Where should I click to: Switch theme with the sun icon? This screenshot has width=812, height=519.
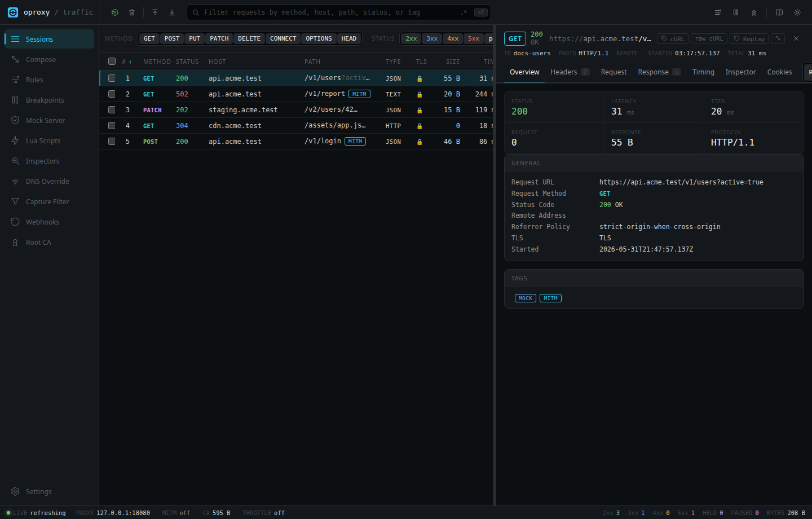tap(797, 12)
